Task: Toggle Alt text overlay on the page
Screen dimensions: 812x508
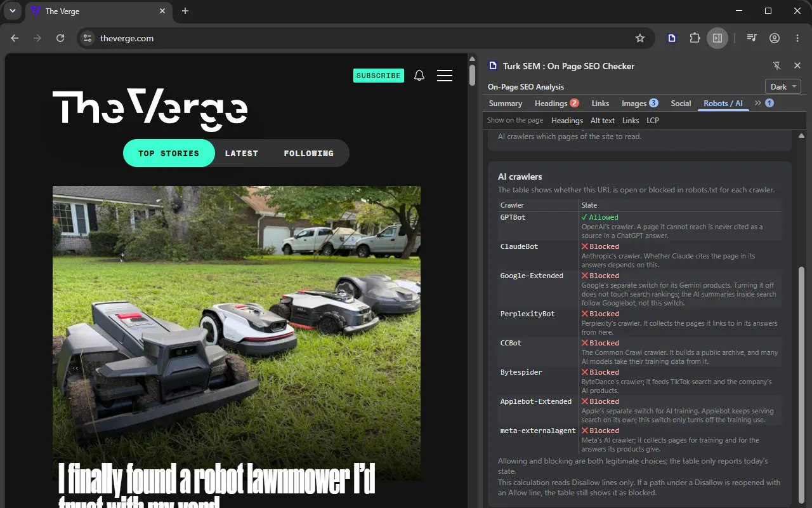Action: pyautogui.click(x=603, y=121)
